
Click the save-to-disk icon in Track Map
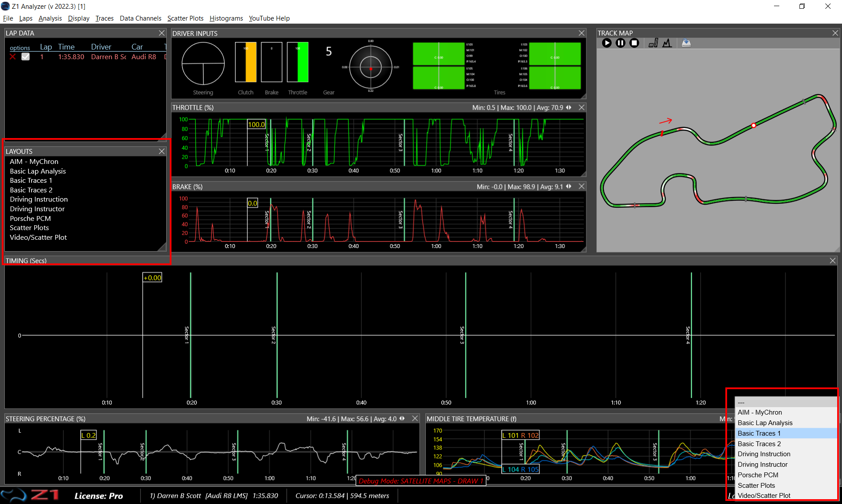(x=686, y=43)
